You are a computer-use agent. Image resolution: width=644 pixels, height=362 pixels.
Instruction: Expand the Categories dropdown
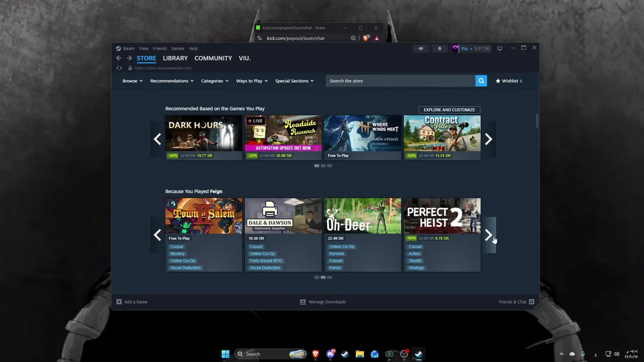[x=215, y=80]
